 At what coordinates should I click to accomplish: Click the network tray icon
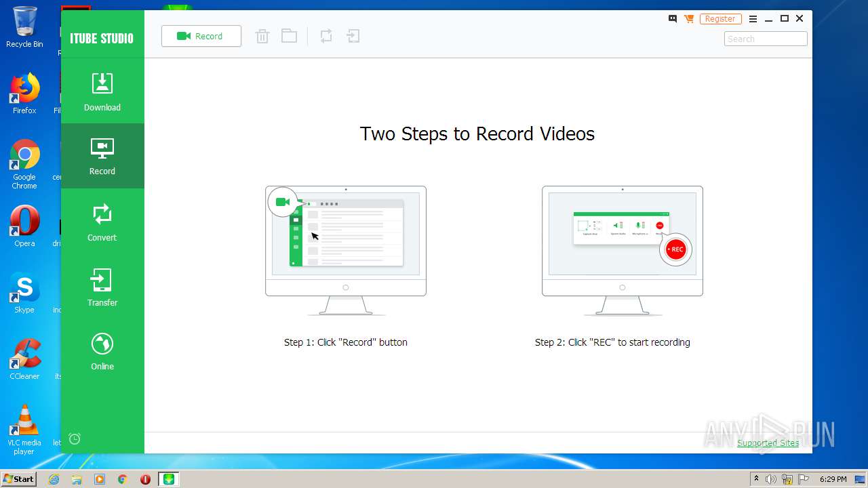(787, 479)
